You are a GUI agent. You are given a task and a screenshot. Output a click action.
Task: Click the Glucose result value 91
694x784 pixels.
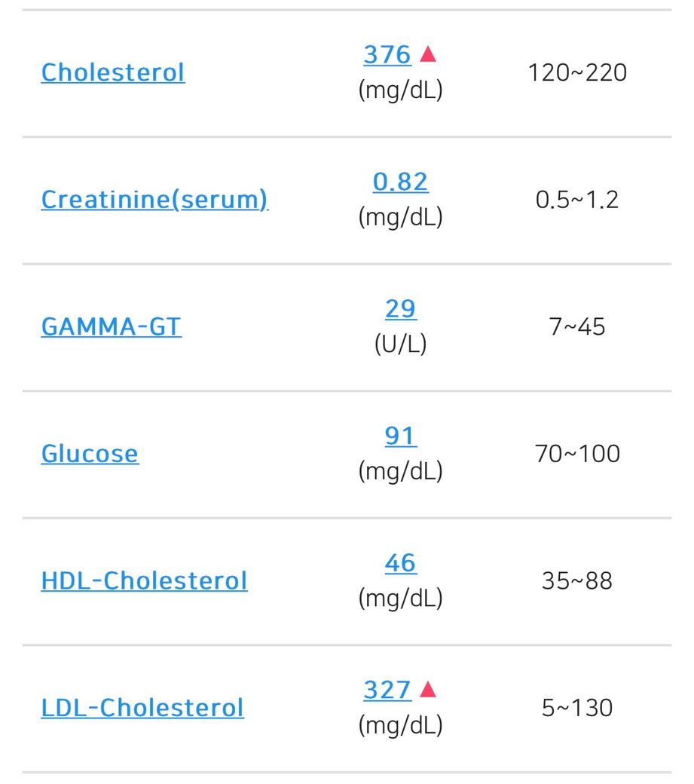[x=400, y=436]
